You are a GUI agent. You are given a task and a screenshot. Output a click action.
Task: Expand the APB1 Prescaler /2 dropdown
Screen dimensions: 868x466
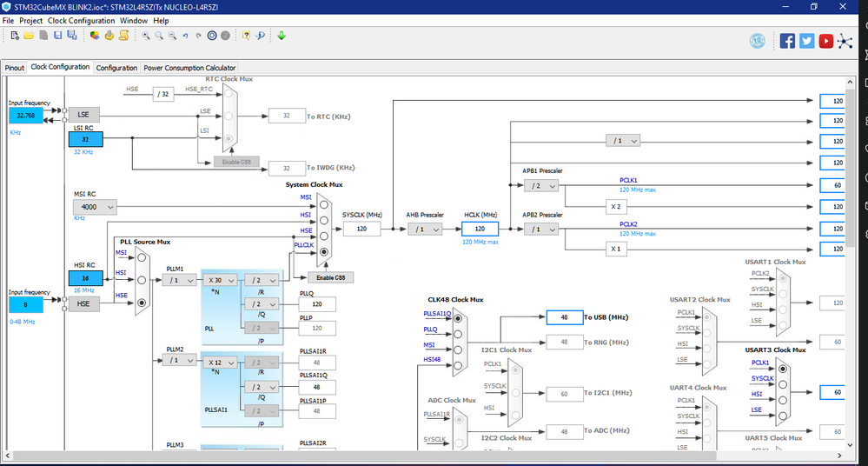coord(541,186)
